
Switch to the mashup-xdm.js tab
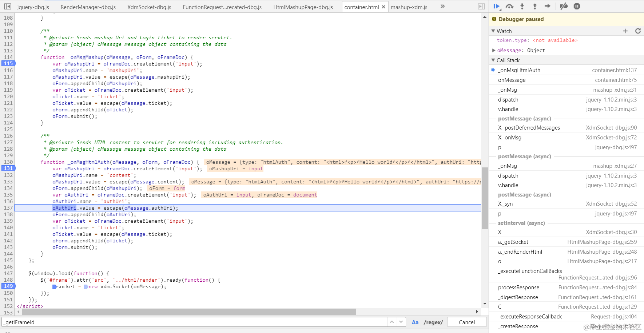click(x=409, y=7)
